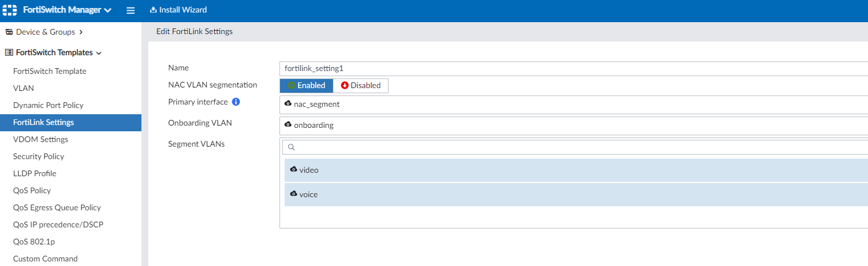Select the voice segment VLAN row
Screen dimensions: 868x266
pos(576,194)
